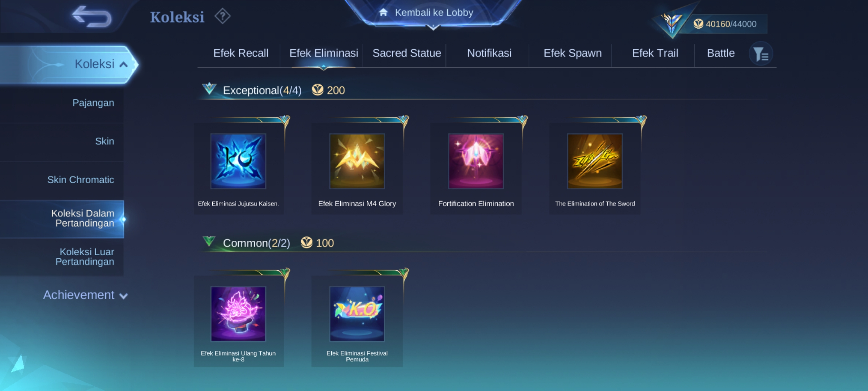Select the Ulang Tahun ke-8 elimination icon
Screen dimensions: 868x391
pos(238,314)
